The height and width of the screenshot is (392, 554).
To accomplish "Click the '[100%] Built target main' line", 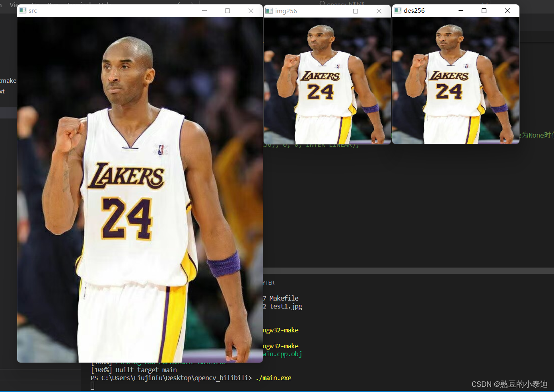I will tap(134, 370).
